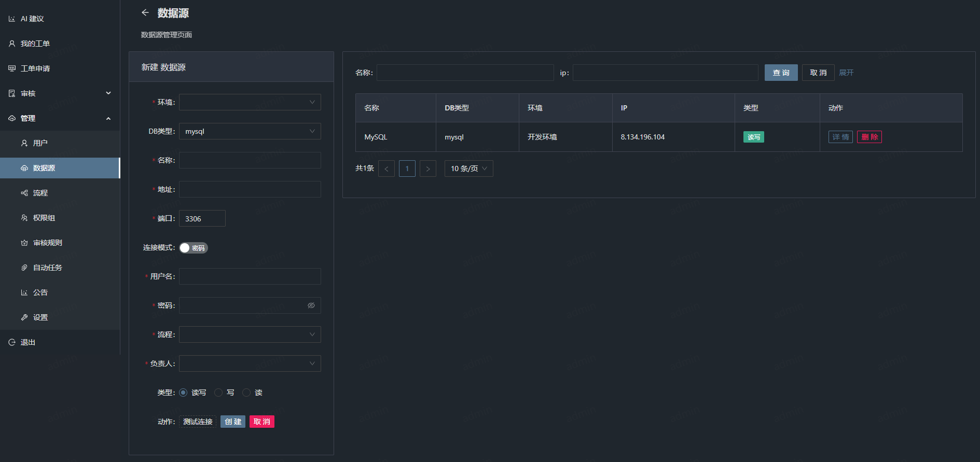This screenshot has height=462, width=980.
Task: Click the 工单申请 monitor icon
Action: click(12, 68)
